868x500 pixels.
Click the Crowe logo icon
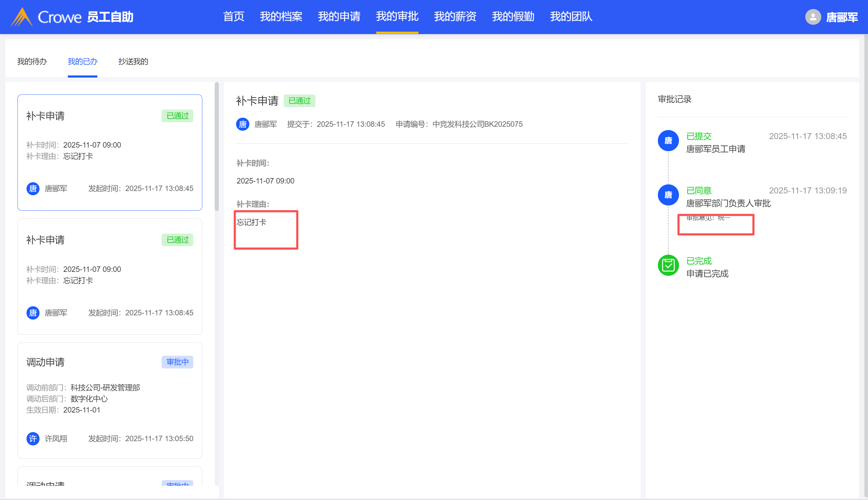tap(22, 17)
